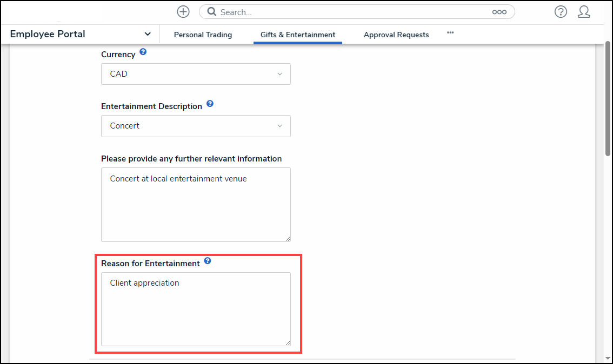
Task: Click the plus circle create icon
Action: [183, 12]
